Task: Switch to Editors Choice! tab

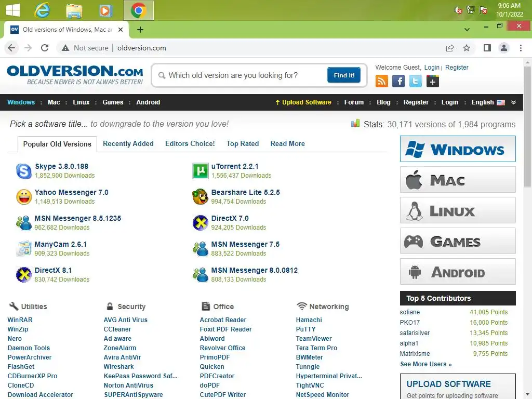Action: pyautogui.click(x=190, y=143)
